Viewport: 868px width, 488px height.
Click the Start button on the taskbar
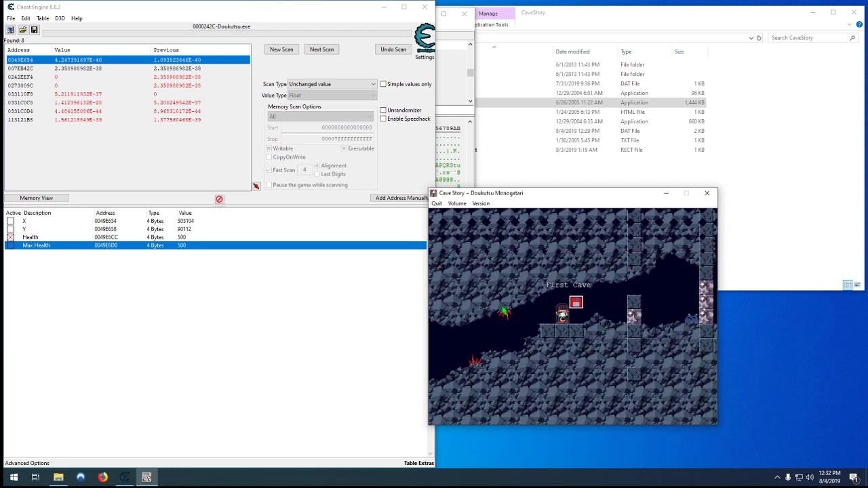pos(14,477)
